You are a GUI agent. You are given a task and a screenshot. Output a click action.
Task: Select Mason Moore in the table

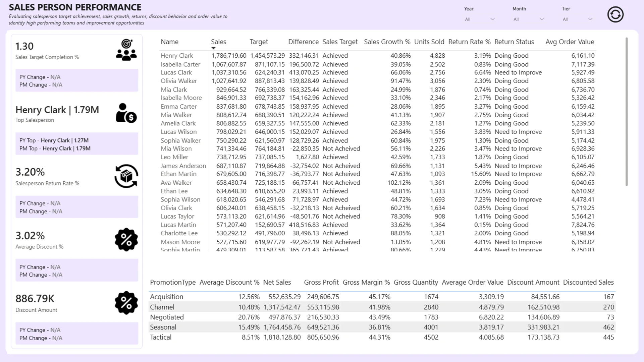tap(180, 242)
